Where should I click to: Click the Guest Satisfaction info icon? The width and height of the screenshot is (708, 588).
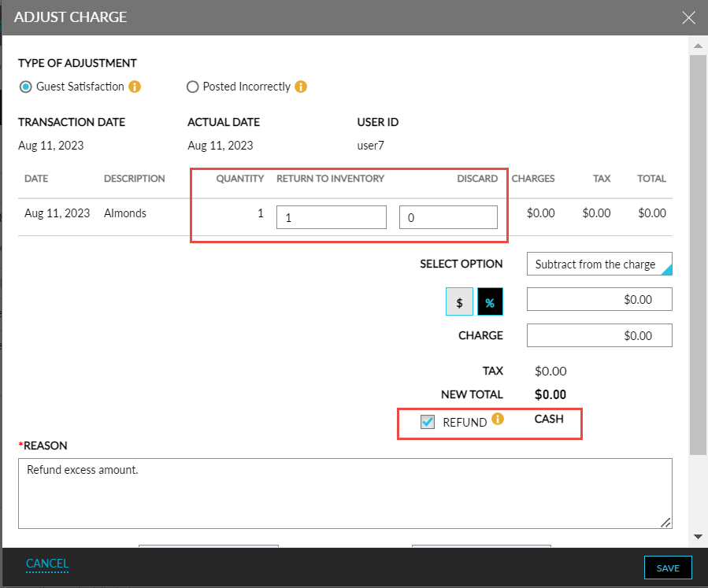(x=135, y=86)
